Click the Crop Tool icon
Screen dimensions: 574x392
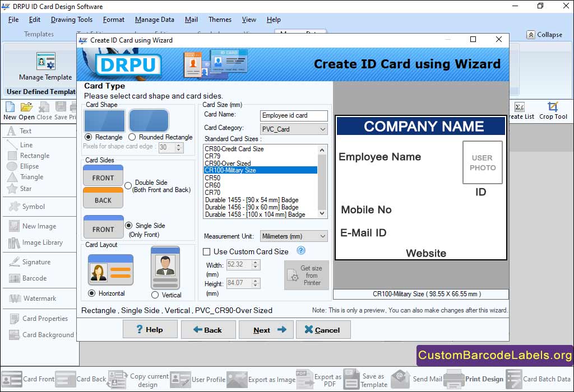(x=553, y=107)
